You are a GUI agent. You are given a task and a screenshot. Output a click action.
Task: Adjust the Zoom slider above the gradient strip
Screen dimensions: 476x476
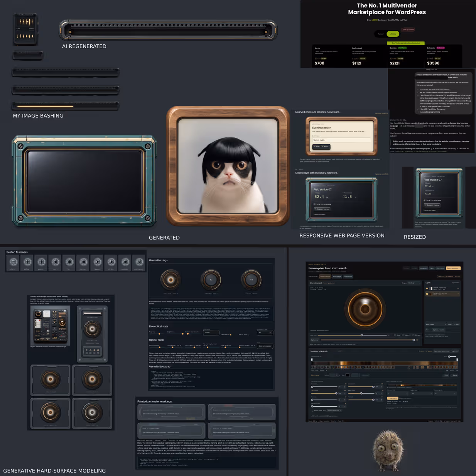[x=452, y=356]
